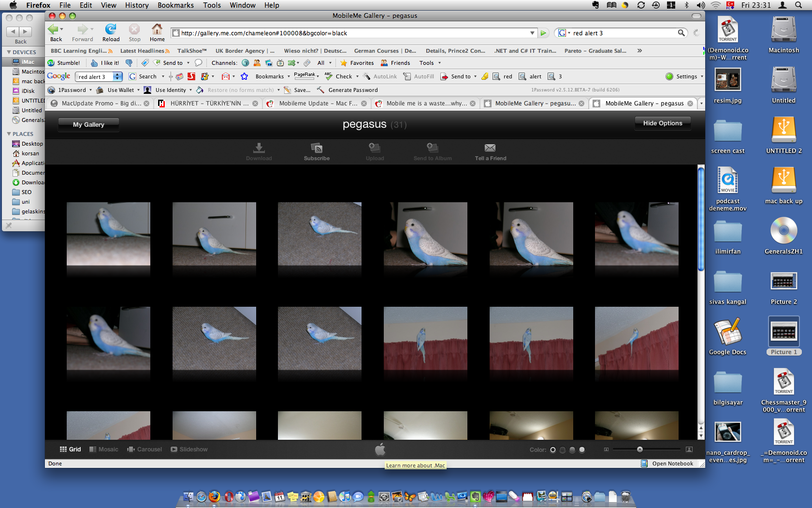Open the first budgie photo thumbnail

[108, 234]
